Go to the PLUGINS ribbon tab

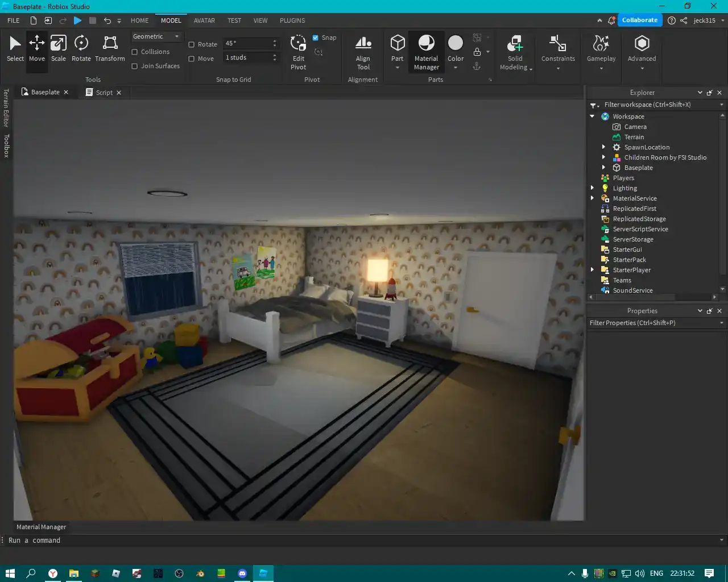pyautogui.click(x=292, y=20)
